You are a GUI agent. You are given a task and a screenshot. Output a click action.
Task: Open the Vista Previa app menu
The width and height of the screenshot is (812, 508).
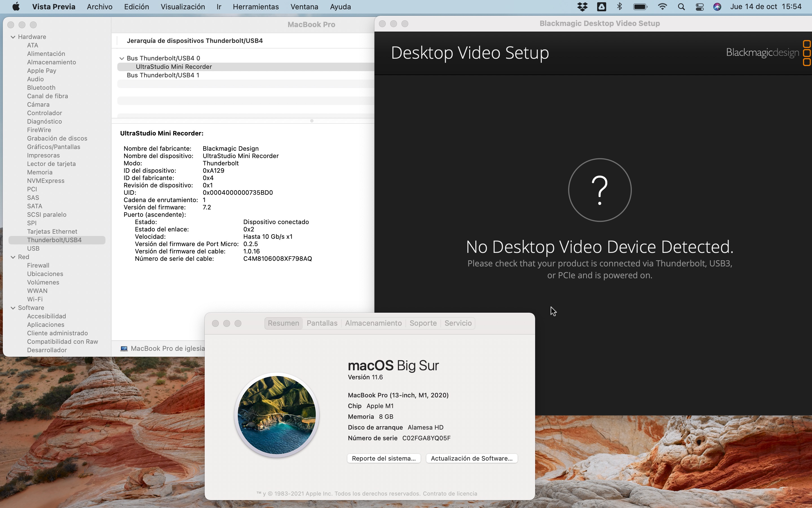[x=54, y=7]
